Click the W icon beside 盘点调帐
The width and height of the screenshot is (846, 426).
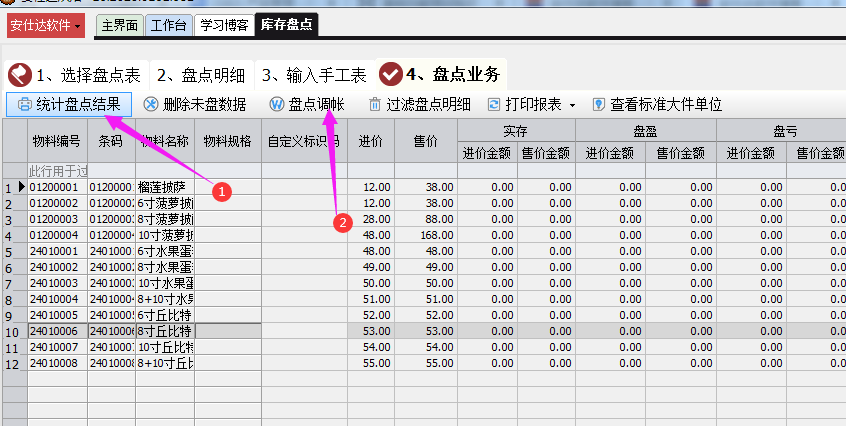tap(277, 104)
